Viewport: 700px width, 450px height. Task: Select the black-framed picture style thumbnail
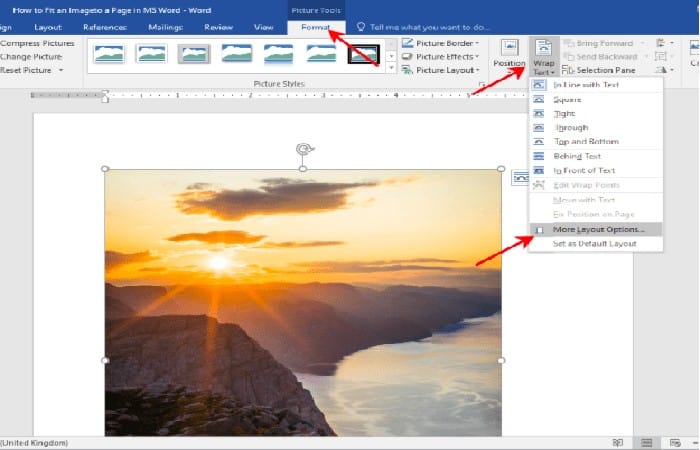click(x=362, y=55)
